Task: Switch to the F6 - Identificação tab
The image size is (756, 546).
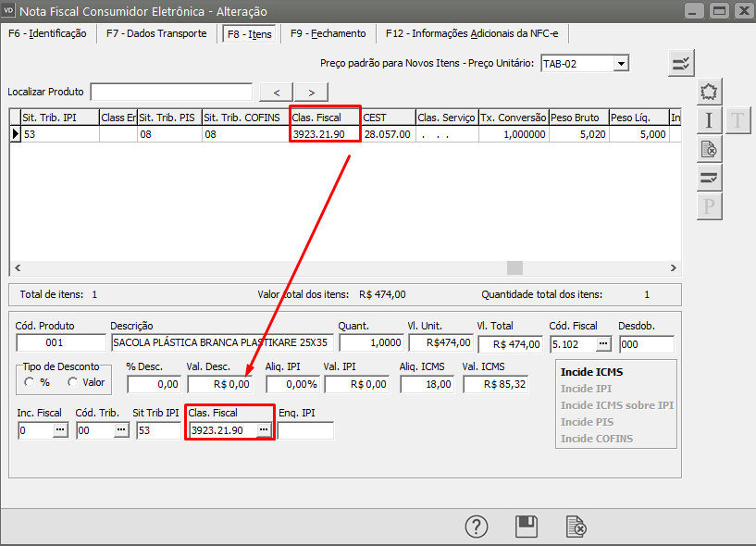Action: [46, 33]
